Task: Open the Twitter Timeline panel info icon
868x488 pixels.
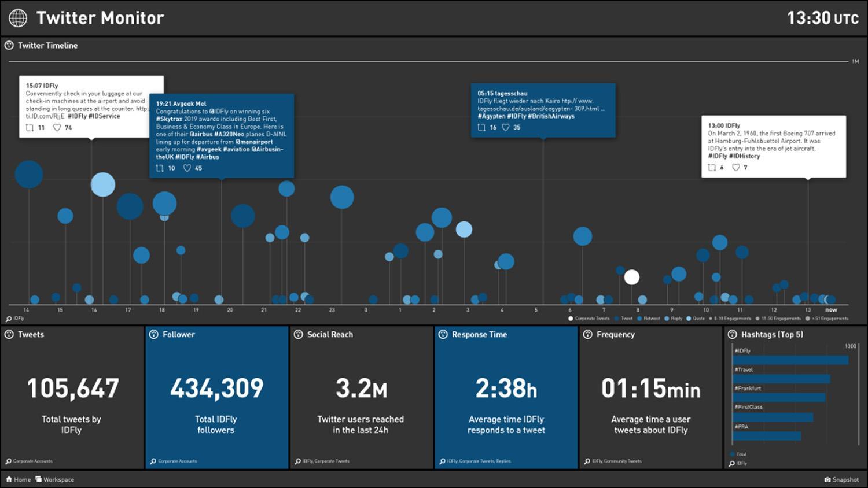Action: 9,45
